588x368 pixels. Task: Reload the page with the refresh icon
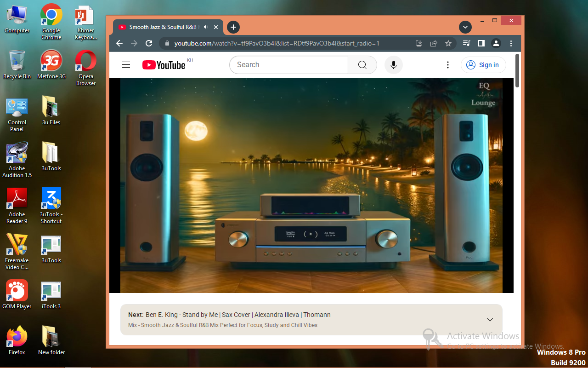tap(149, 43)
